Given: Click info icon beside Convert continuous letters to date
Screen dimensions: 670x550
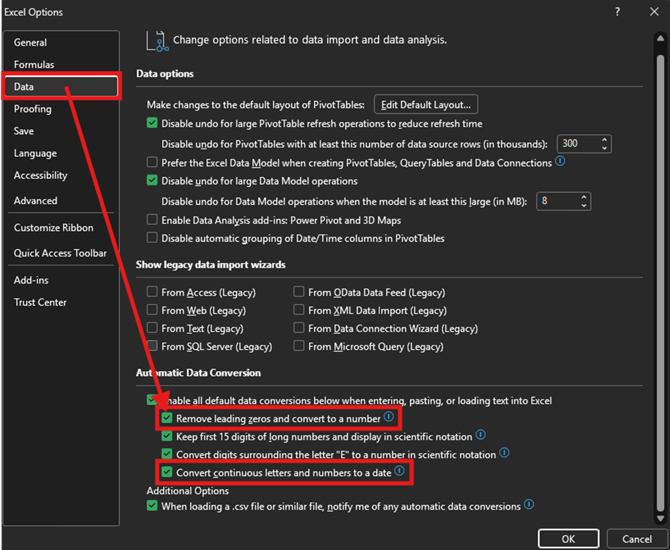Looking at the screenshot, I should tap(399, 470).
